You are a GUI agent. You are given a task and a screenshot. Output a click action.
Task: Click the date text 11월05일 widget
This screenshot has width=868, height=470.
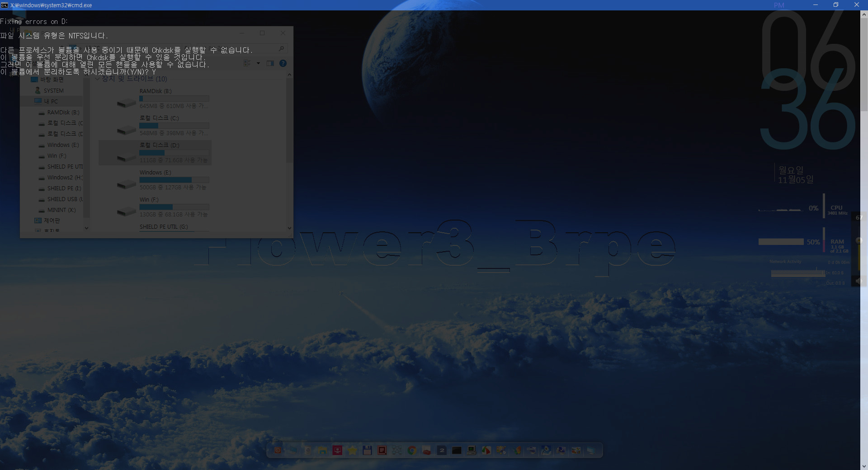tap(796, 180)
